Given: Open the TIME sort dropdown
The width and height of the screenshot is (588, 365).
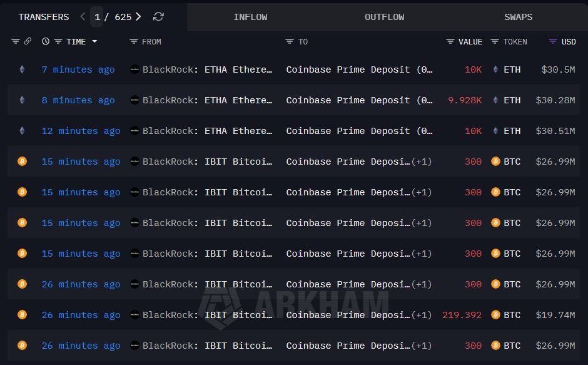Looking at the screenshot, I should pyautogui.click(x=94, y=41).
